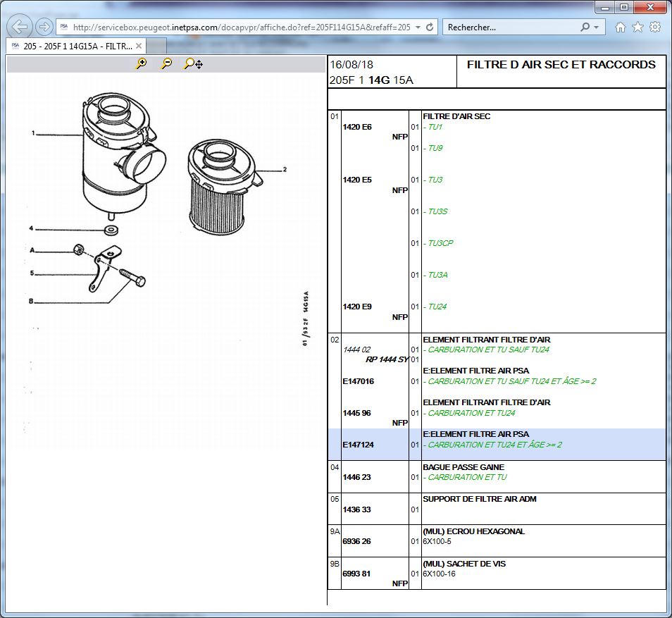Open favorites with the star icon
Image resolution: width=672 pixels, height=618 pixels.
pyautogui.click(x=637, y=27)
